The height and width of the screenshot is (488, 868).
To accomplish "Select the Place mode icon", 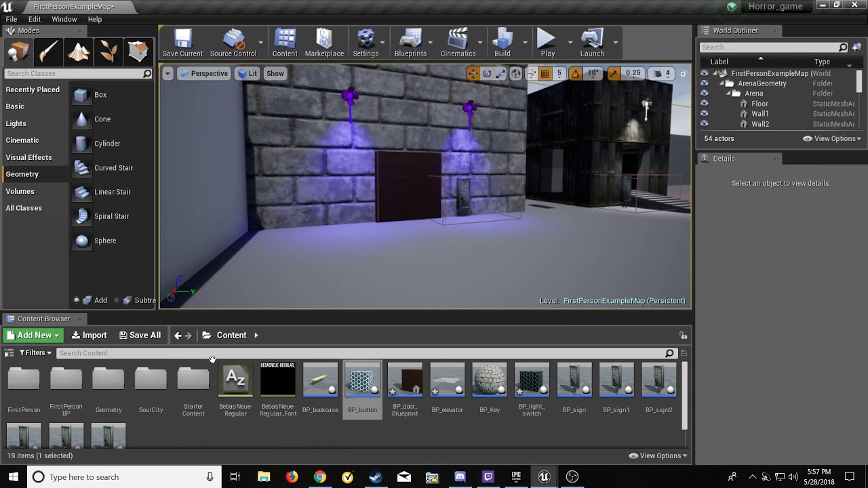I will (18, 52).
